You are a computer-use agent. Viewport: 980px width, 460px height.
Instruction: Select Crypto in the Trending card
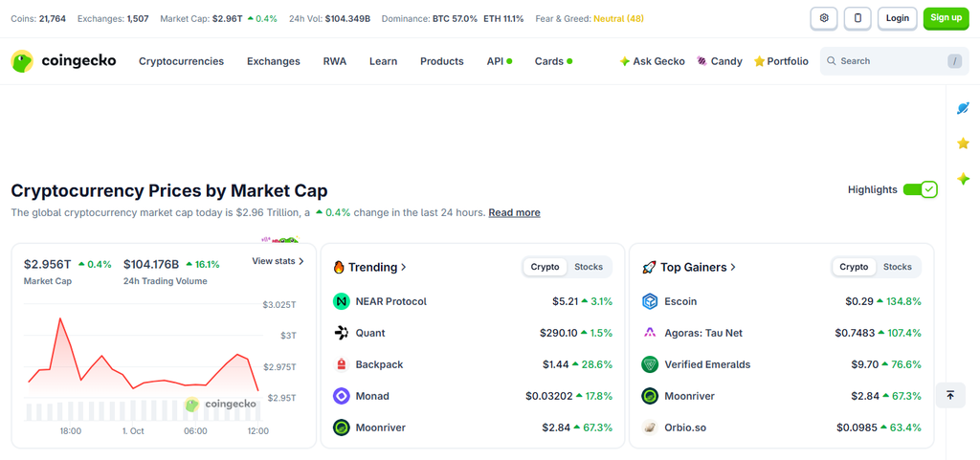[545, 267]
